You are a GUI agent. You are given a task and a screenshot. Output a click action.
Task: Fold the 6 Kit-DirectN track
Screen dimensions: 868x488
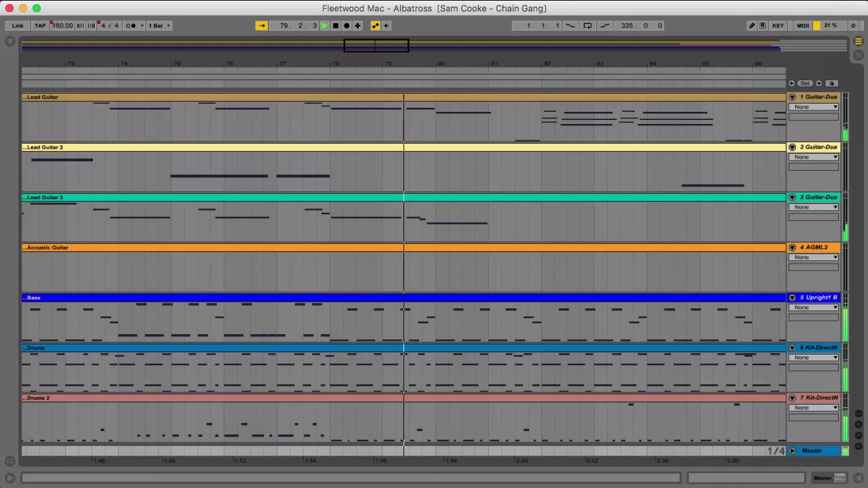click(x=792, y=348)
